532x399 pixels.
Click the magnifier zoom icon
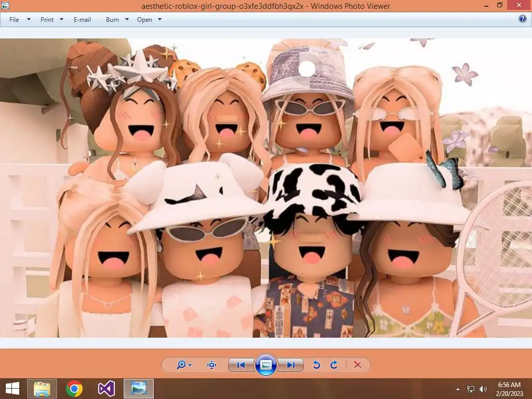(181, 365)
